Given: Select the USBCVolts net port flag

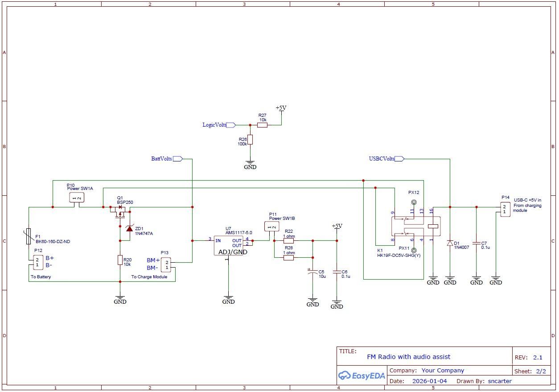Looking at the screenshot, I should [399, 159].
